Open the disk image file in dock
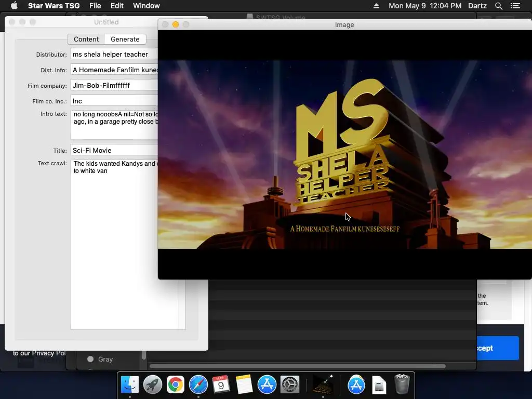532x399 pixels. click(x=379, y=385)
